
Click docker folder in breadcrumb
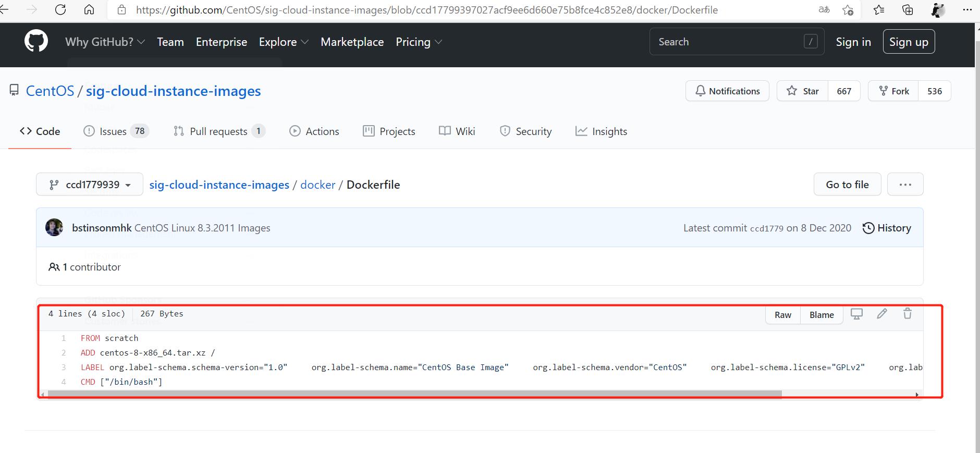pos(318,185)
